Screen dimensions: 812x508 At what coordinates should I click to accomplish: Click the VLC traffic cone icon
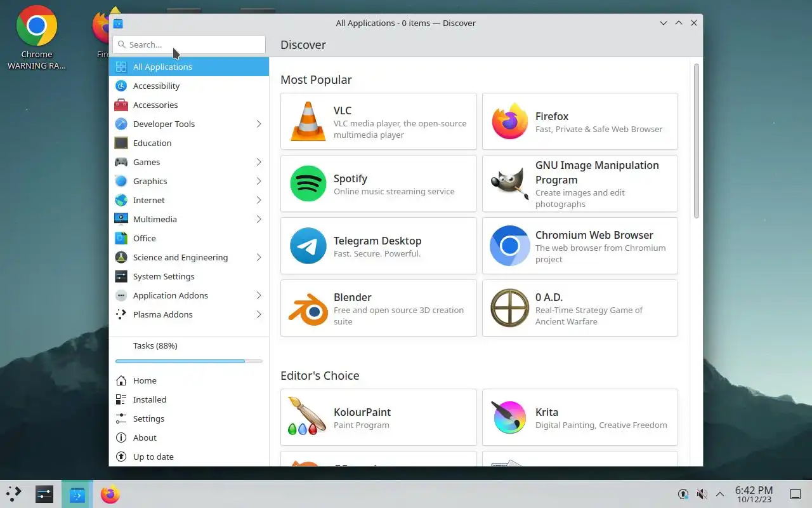pos(308,121)
